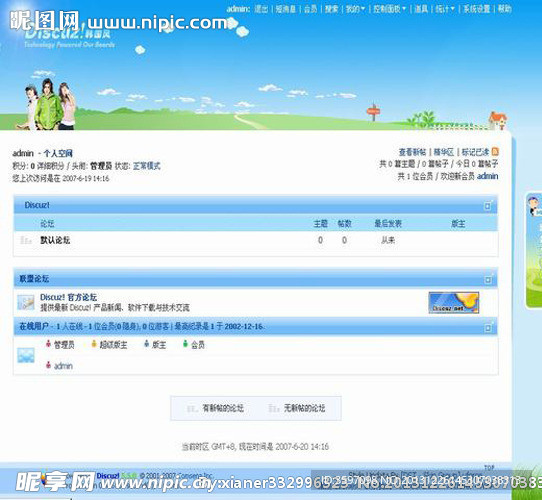Open the Discuz! 官方论坛 link
Viewport: 542px width, 500px height.
68,297
